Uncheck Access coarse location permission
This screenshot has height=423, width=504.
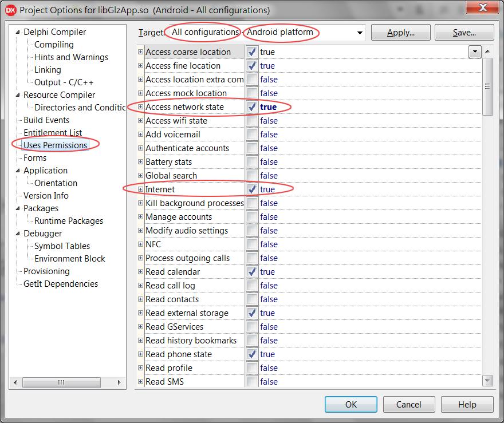(253, 52)
